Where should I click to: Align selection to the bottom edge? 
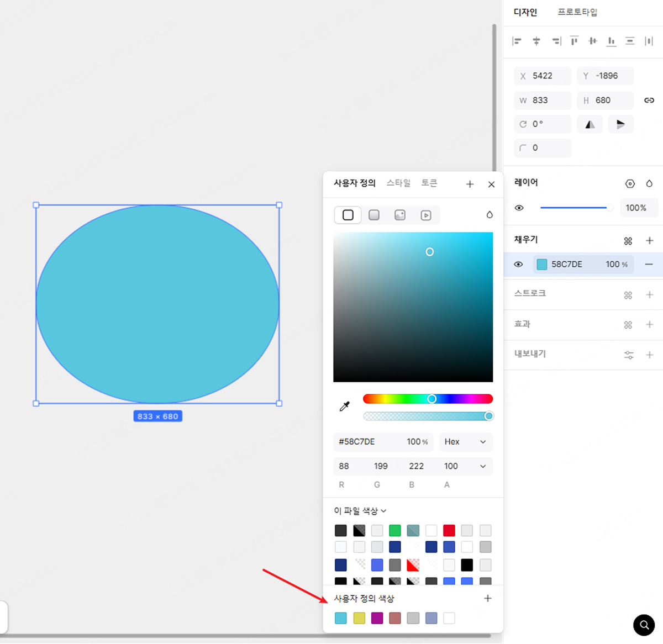coord(611,41)
